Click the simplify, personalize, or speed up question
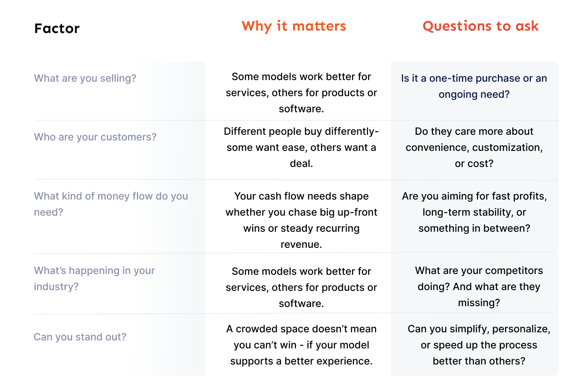Screen dimensions: 588x383 coord(479,345)
